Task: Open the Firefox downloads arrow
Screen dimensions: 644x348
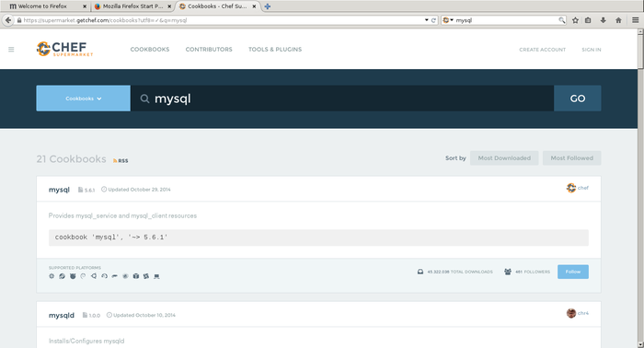Action: (x=603, y=20)
